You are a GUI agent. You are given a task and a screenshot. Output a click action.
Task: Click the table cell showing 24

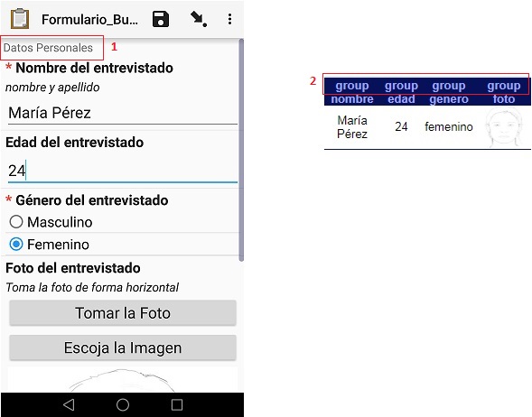click(x=401, y=126)
